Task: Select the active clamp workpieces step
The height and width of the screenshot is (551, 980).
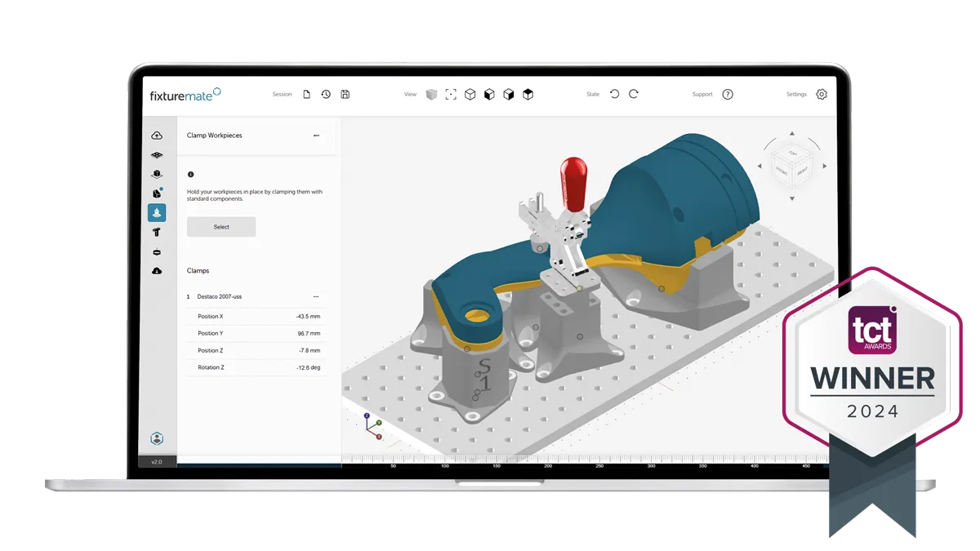Action: pos(157,212)
